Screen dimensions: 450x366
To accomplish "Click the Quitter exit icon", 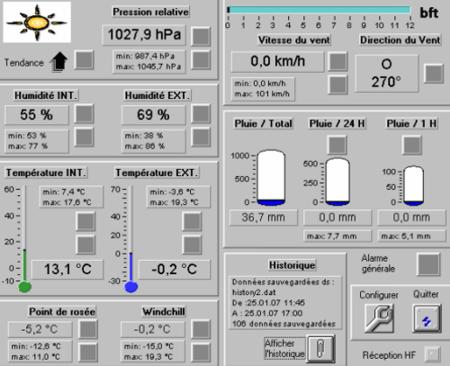I will point(427,319).
